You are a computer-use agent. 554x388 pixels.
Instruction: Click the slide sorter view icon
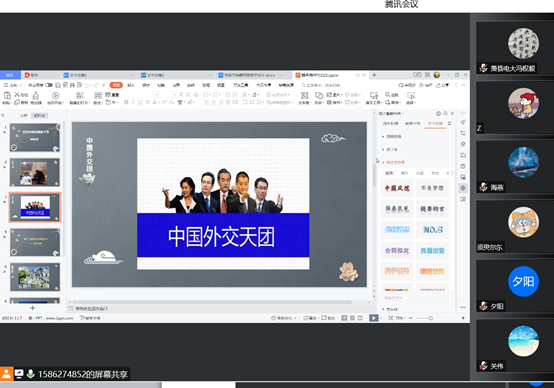[x=352, y=318]
